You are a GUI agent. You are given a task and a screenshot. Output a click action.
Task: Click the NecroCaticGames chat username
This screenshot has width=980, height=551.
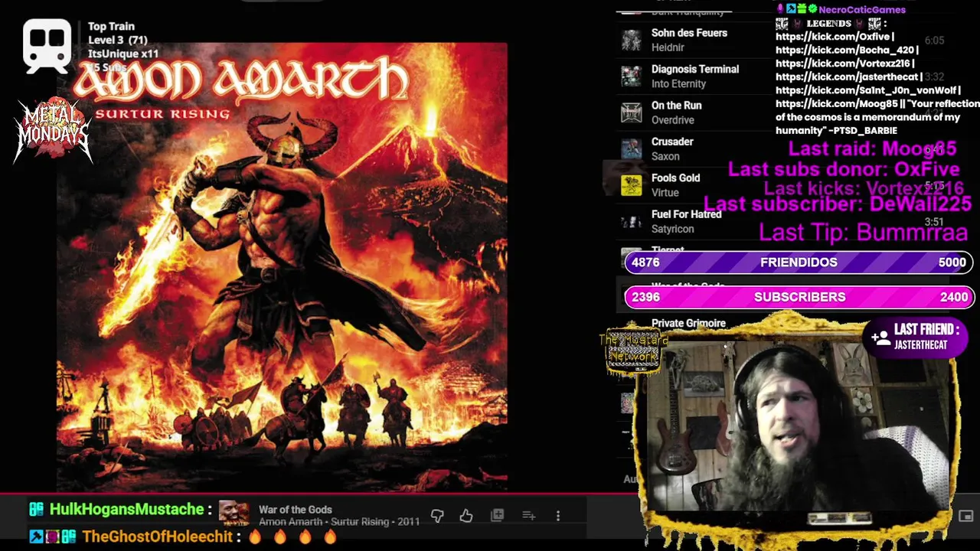(862, 9)
